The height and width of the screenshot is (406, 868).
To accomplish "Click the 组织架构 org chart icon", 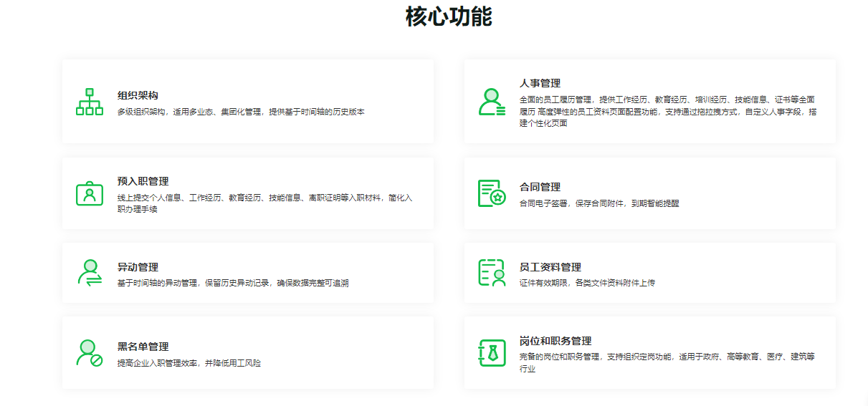I will [x=90, y=102].
